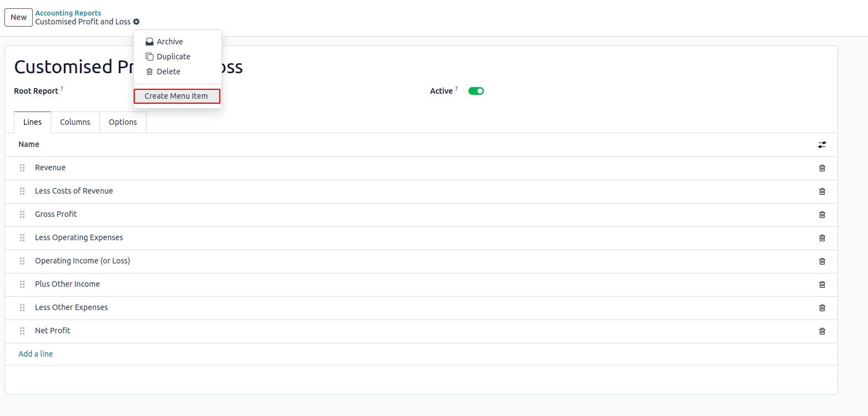Choose Duplicate from the actions menu
Viewport: 868px width, 416px height.
click(x=178, y=57)
